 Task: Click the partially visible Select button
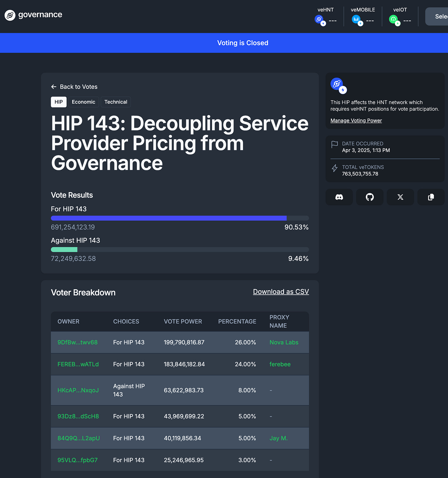437,17
